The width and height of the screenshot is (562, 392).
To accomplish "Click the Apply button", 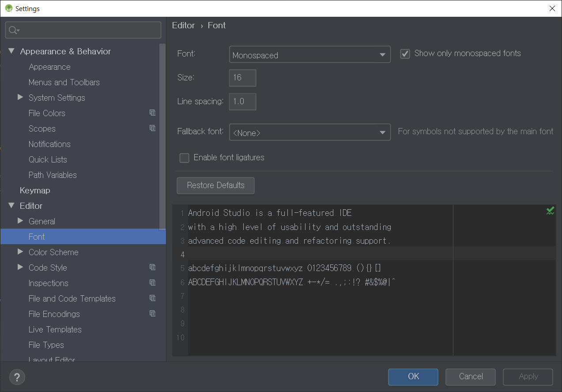I will point(528,377).
